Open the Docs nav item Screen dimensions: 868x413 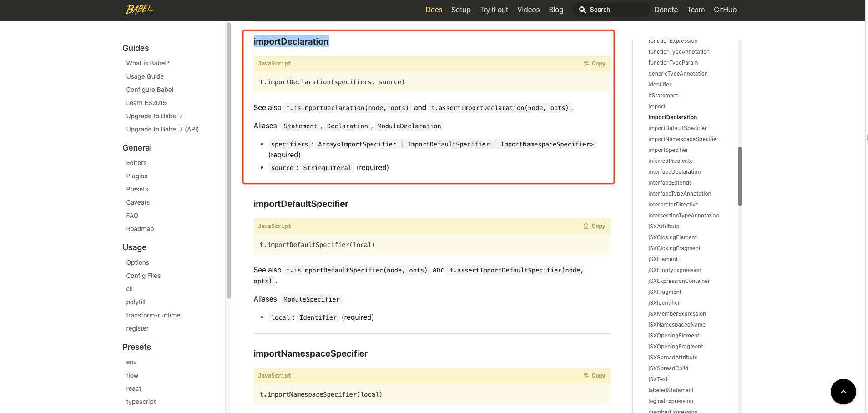click(434, 10)
